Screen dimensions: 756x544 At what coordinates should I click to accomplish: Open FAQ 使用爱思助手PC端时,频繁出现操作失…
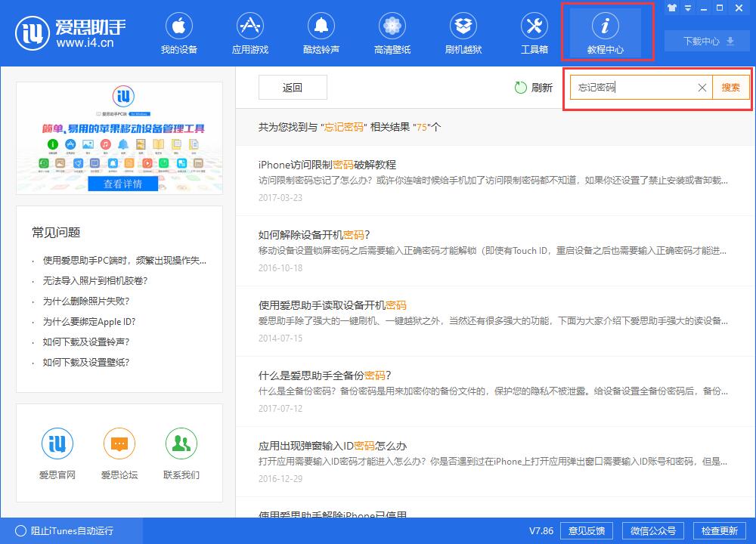tap(125, 261)
